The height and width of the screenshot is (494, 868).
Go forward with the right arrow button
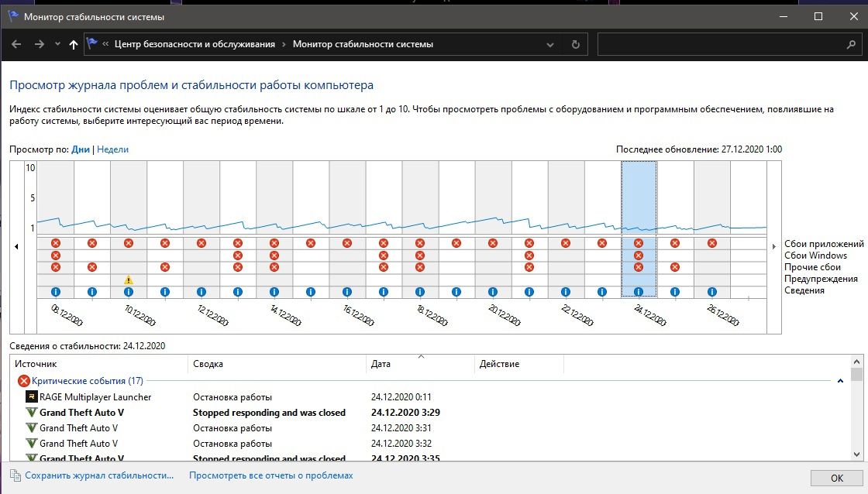(39, 44)
